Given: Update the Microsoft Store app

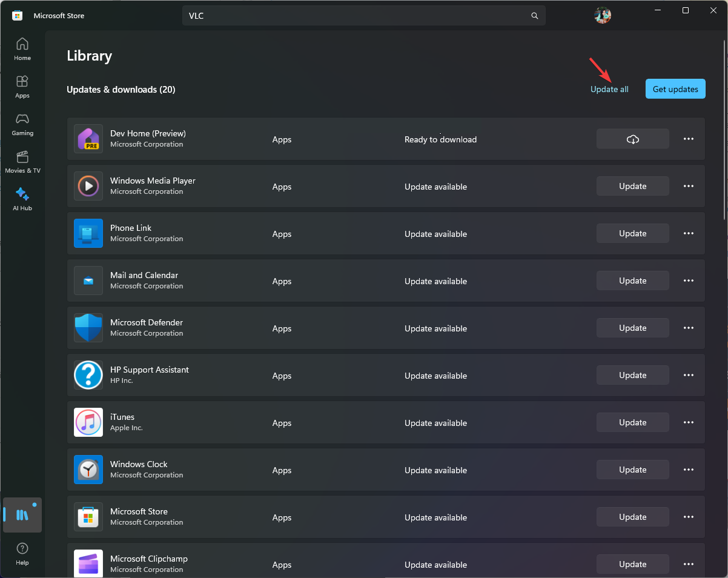Looking at the screenshot, I should point(633,517).
